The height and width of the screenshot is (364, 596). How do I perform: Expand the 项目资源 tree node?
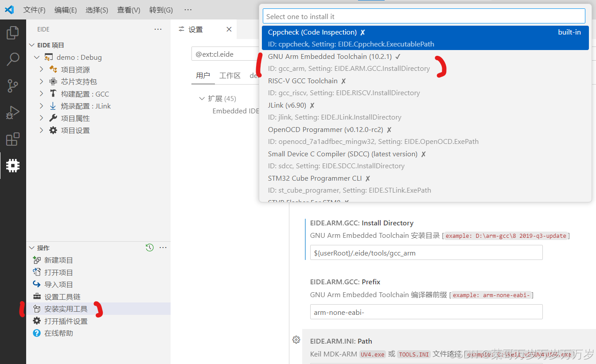click(x=41, y=70)
